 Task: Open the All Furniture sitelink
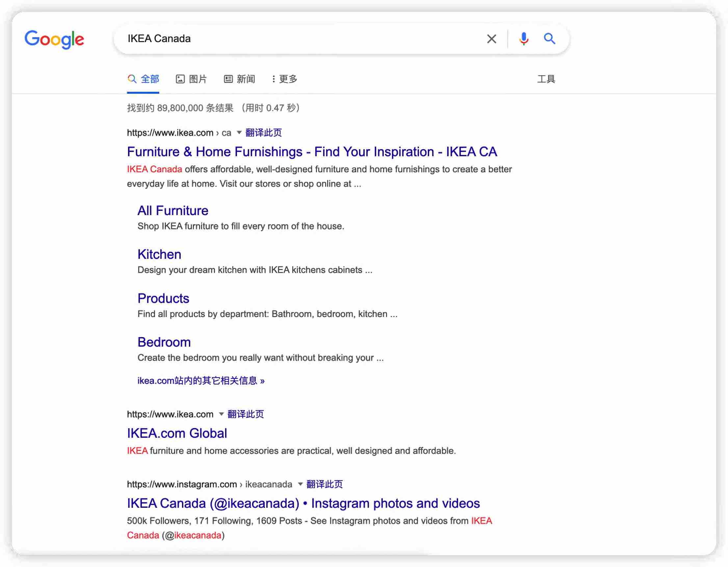173,210
